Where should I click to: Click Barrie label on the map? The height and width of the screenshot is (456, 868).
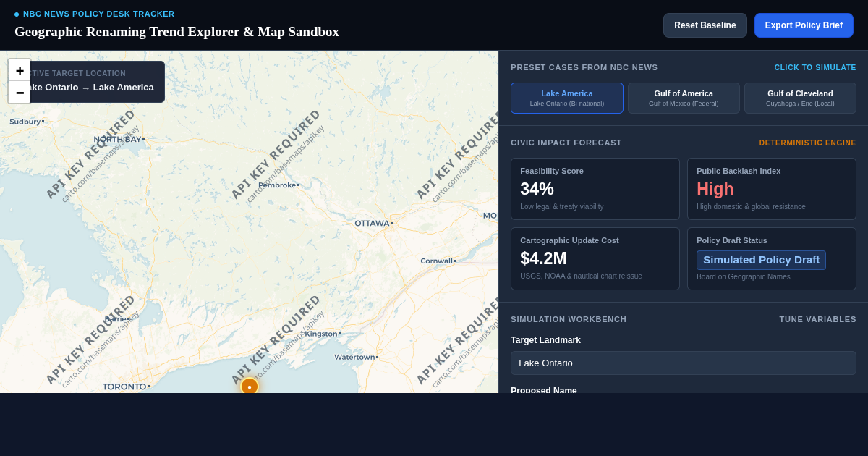point(116,318)
